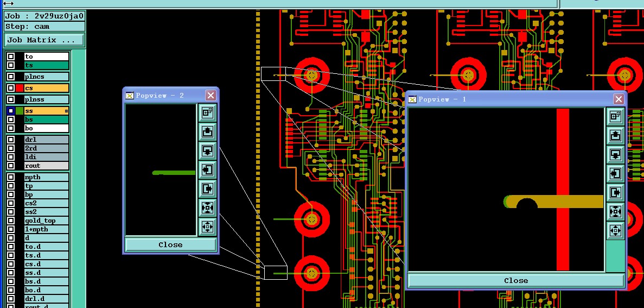The image size is (644, 308).
Task: Toggle the checkbox for layer bo
Action: point(11,128)
